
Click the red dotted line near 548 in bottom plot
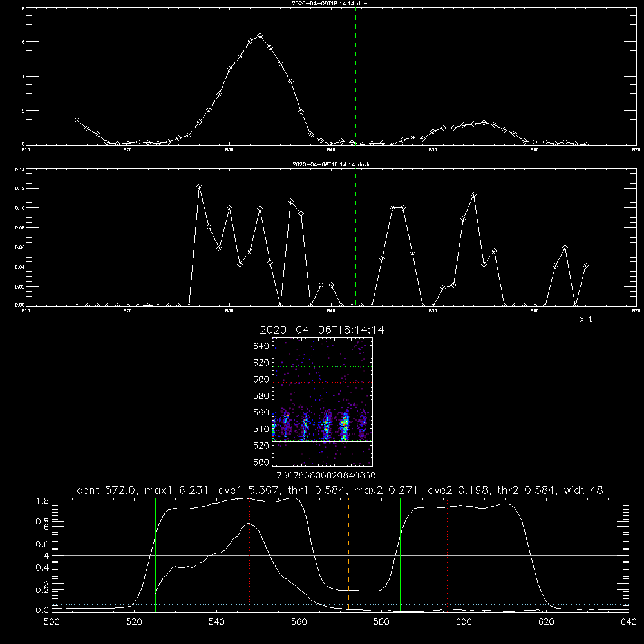250,554
